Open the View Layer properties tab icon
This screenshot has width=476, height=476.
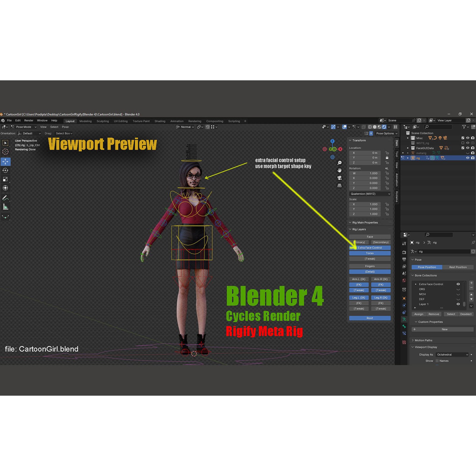(x=404, y=266)
